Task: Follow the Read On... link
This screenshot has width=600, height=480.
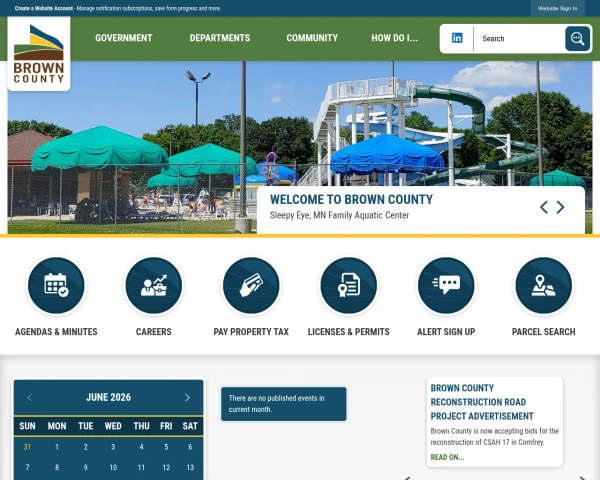Action: 447,457
